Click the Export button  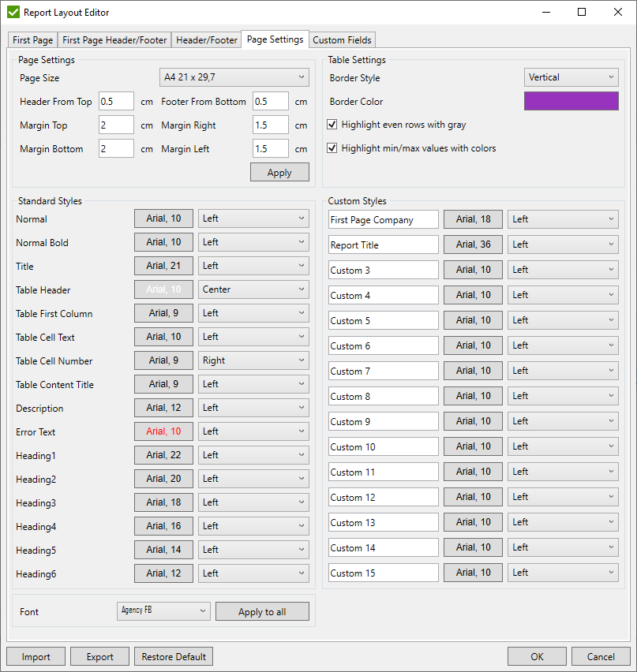(x=99, y=656)
